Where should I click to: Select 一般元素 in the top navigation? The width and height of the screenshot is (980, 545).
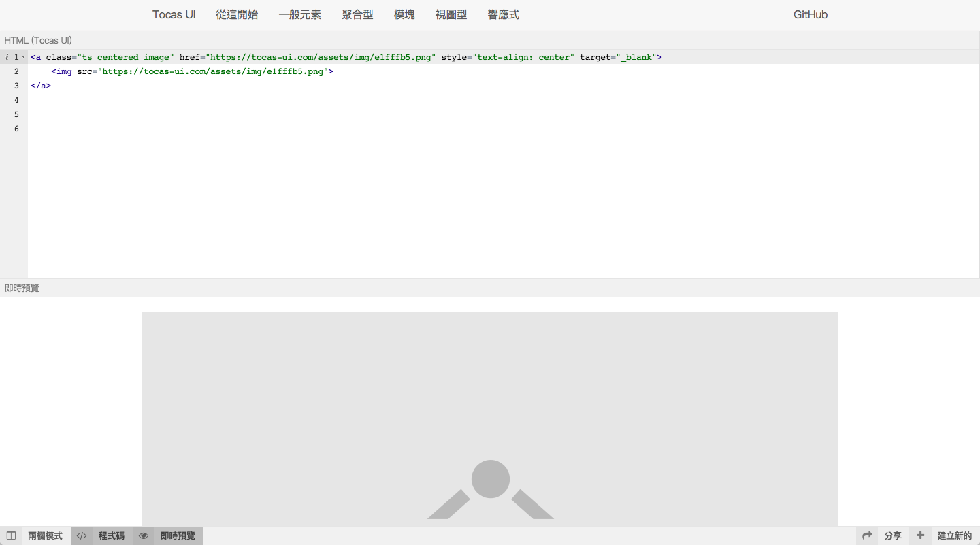tap(299, 14)
